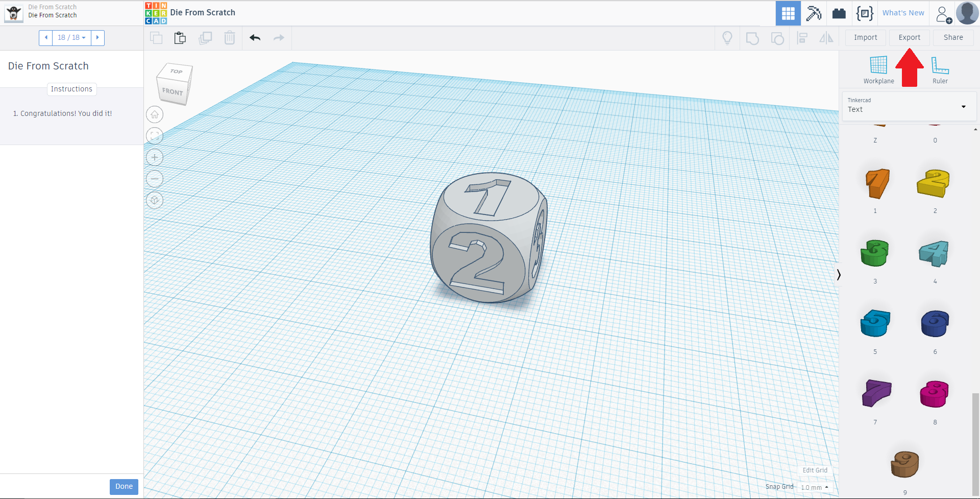Image resolution: width=980 pixels, height=499 pixels.
Task: Select the Ruler tool
Action: pos(940,70)
